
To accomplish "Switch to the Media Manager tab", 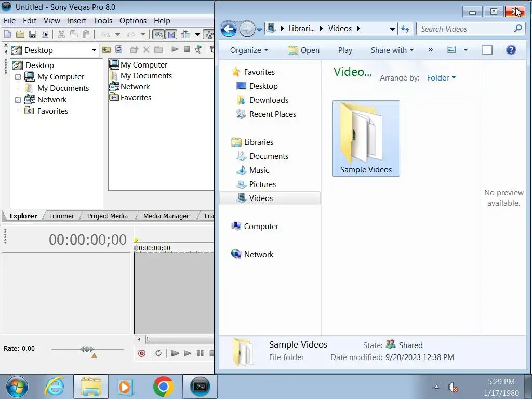I will [x=166, y=216].
